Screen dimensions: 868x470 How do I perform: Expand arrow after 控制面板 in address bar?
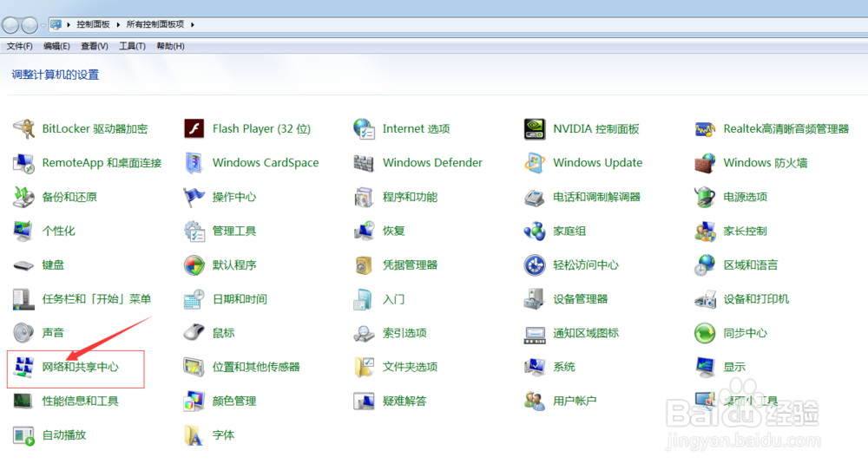pos(118,24)
